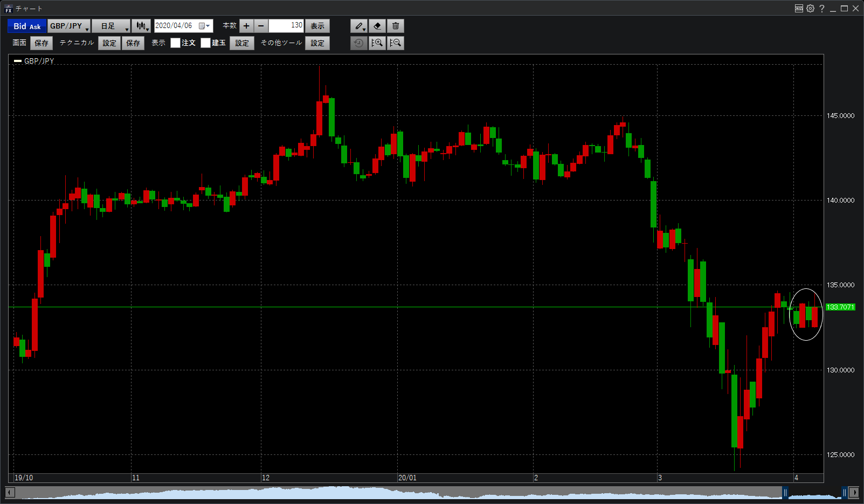864x504 pixels.
Task: Select the pencil drawing tool
Action: click(x=358, y=26)
